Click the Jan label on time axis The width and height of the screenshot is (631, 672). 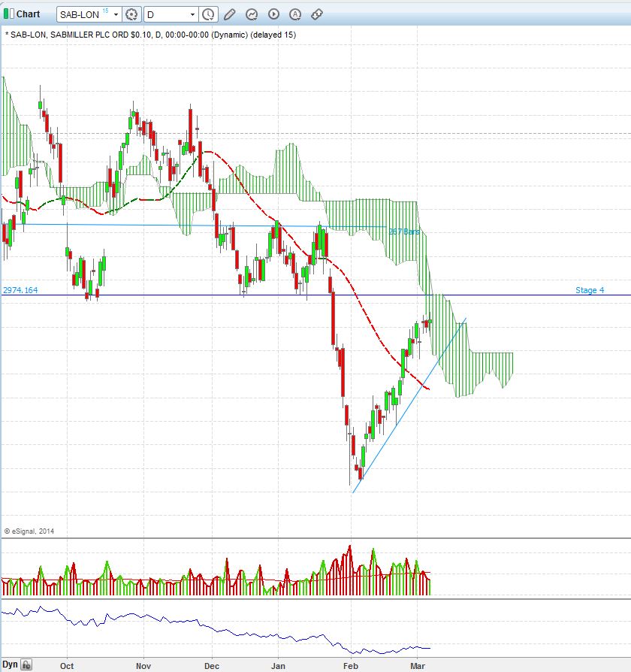click(278, 666)
